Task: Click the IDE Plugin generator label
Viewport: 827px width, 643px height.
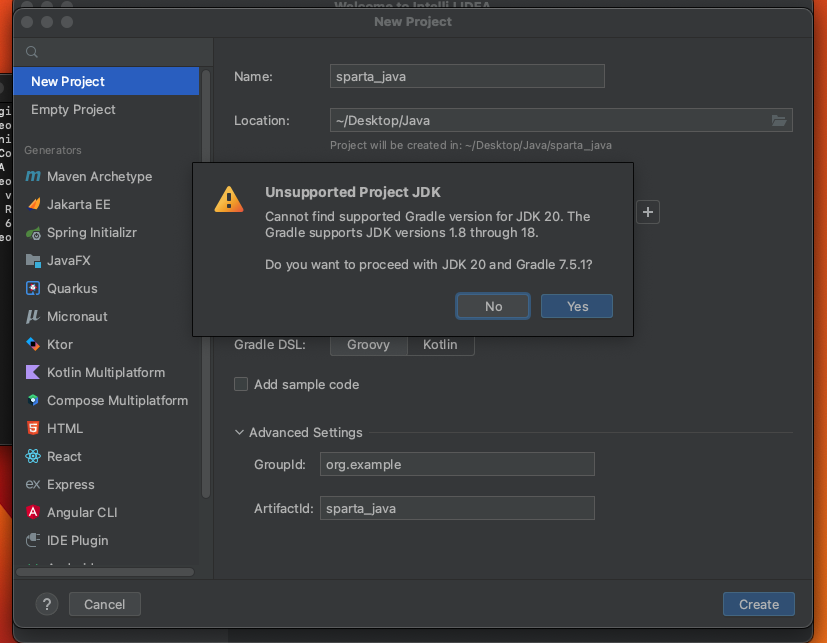Action: pyautogui.click(x=78, y=540)
